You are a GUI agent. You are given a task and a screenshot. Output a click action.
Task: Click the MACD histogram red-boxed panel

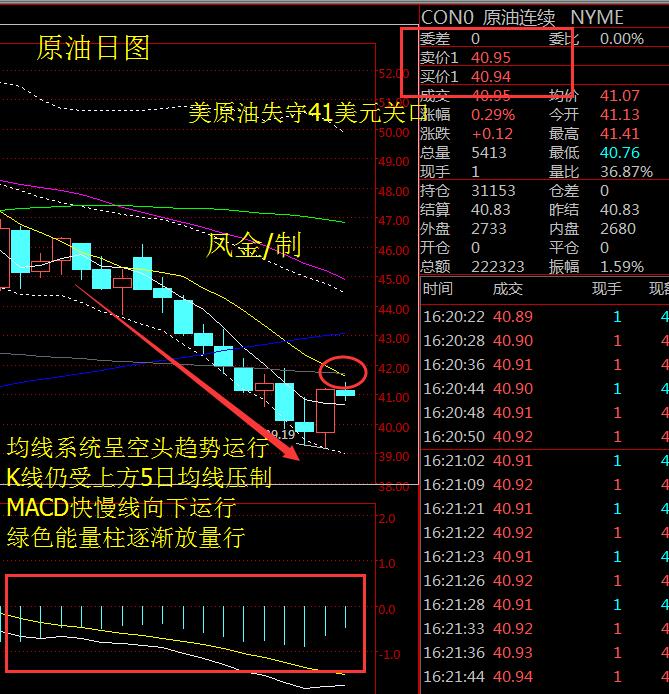(186, 623)
